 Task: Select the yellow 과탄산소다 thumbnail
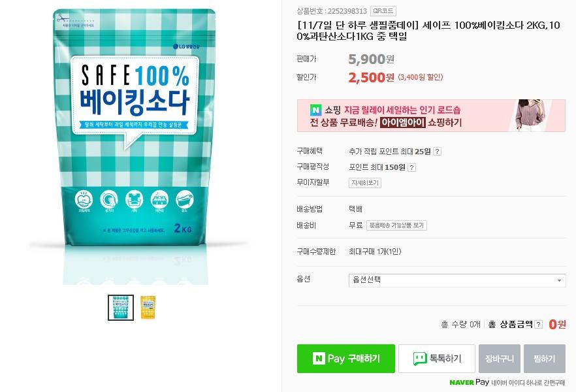148,308
